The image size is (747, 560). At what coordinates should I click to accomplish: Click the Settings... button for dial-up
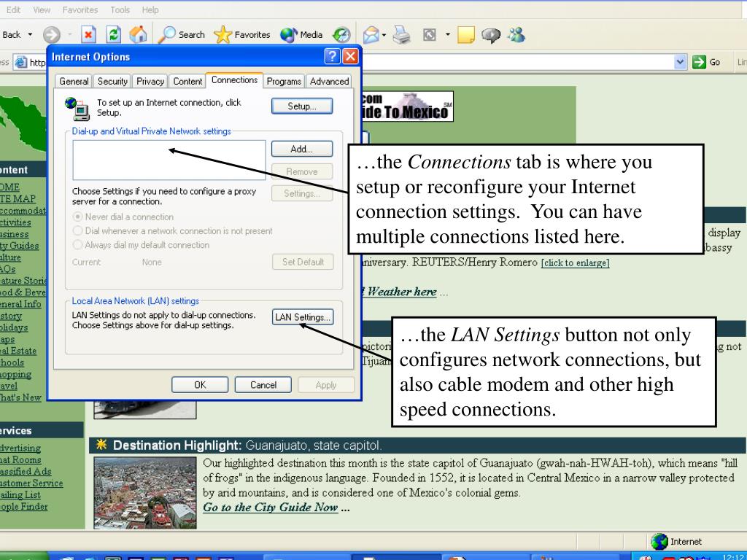pyautogui.click(x=302, y=193)
